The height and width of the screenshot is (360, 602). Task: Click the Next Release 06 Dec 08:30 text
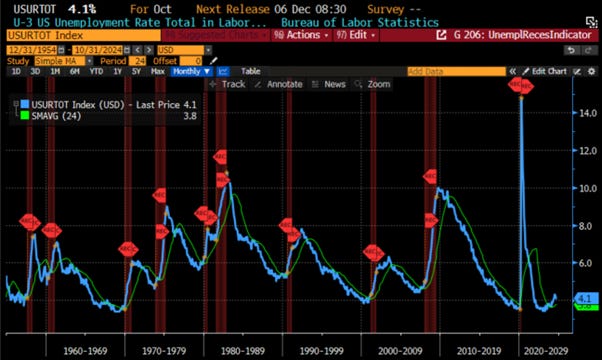(x=271, y=9)
